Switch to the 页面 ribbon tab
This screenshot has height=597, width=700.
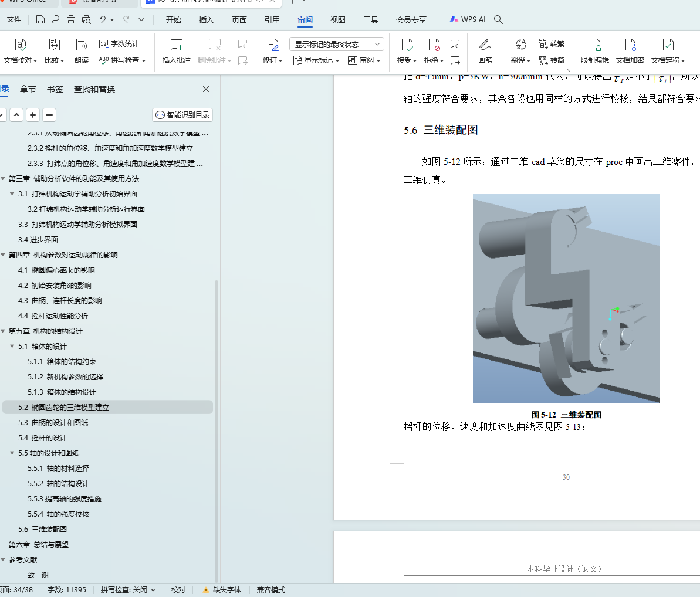(239, 19)
